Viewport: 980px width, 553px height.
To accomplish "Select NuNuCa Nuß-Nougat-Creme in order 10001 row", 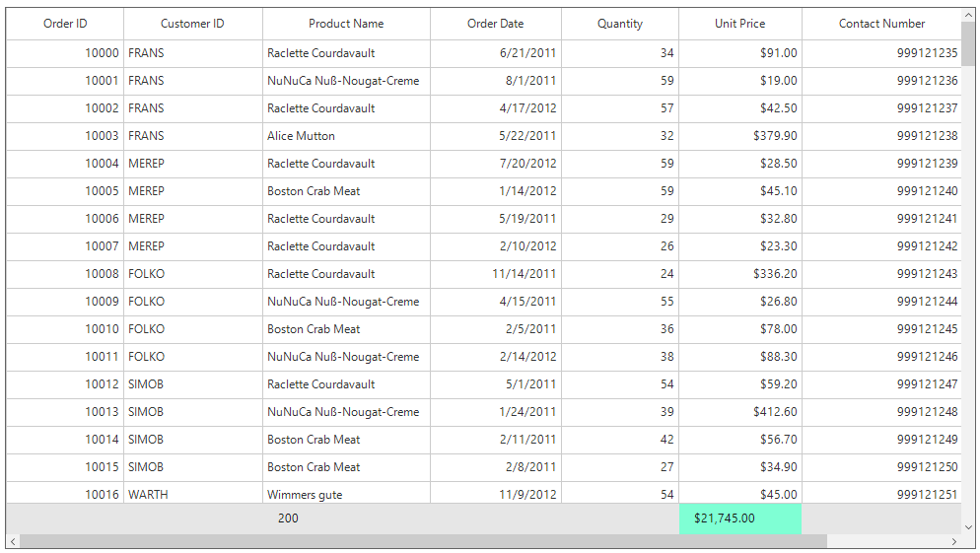I will [346, 81].
